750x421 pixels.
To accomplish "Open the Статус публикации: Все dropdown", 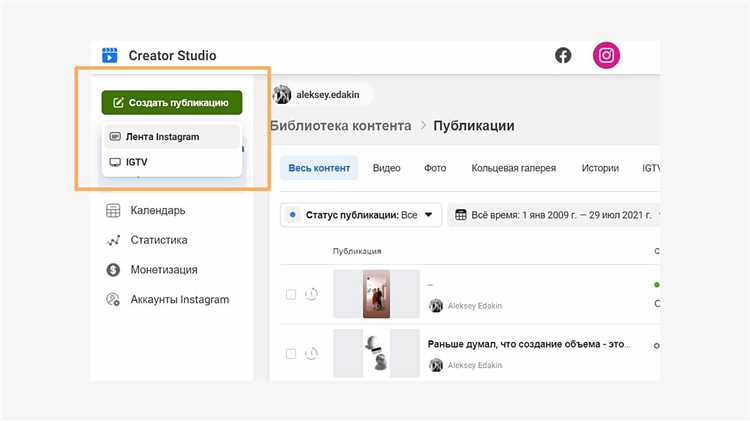I will [x=361, y=215].
